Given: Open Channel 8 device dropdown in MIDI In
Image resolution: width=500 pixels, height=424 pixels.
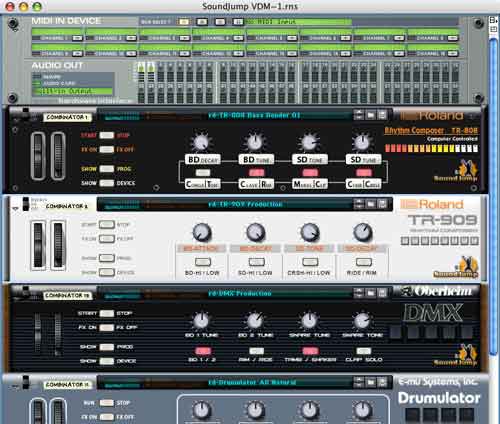Looking at the screenshot, I should point(453,38).
